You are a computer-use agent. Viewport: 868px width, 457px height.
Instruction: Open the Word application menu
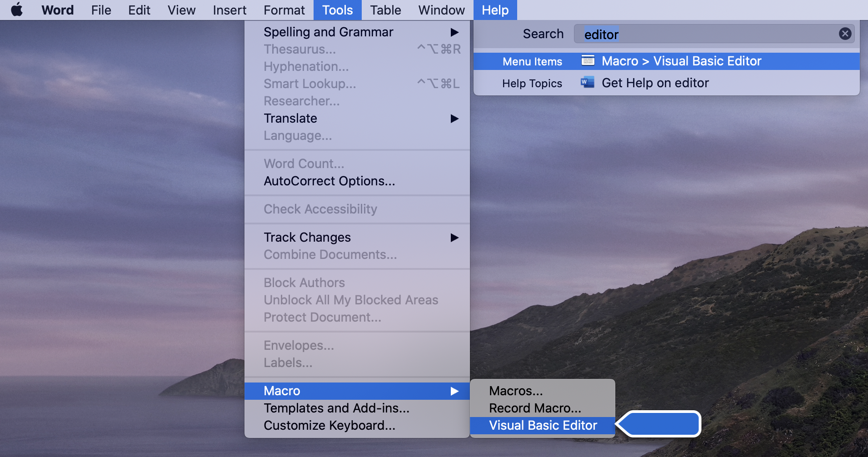[x=58, y=10]
